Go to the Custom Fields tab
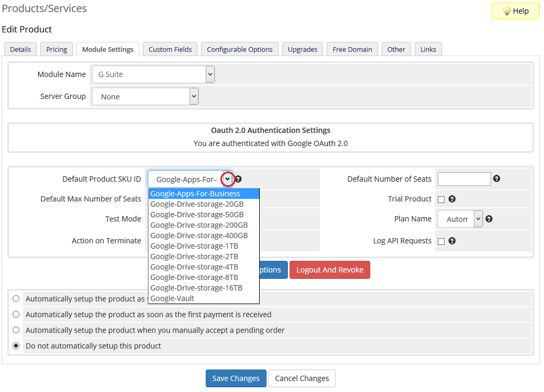The height and width of the screenshot is (392, 544). click(170, 49)
